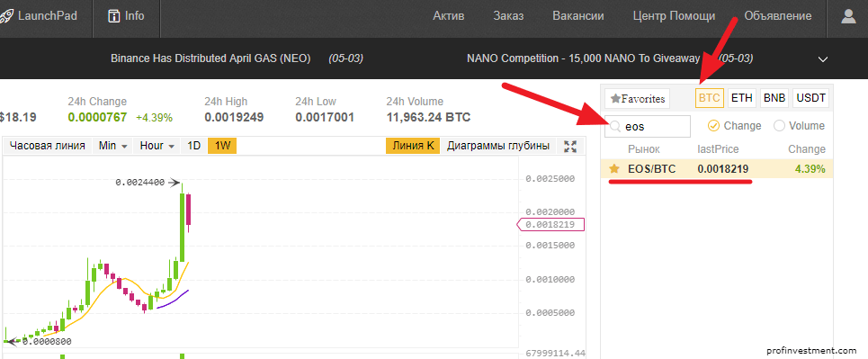The image size is (868, 359).
Task: Open the Объявление page
Action: click(778, 16)
